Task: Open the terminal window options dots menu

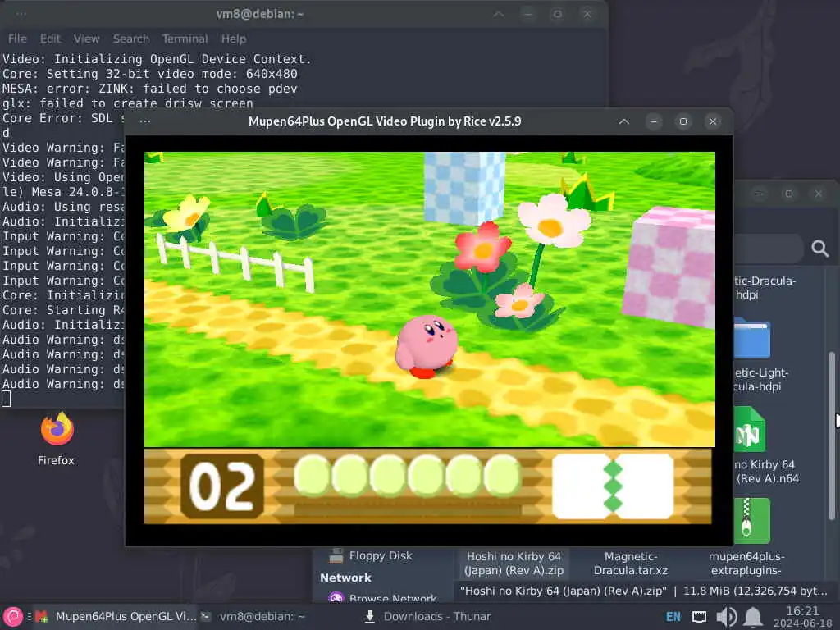Action: (x=21, y=14)
